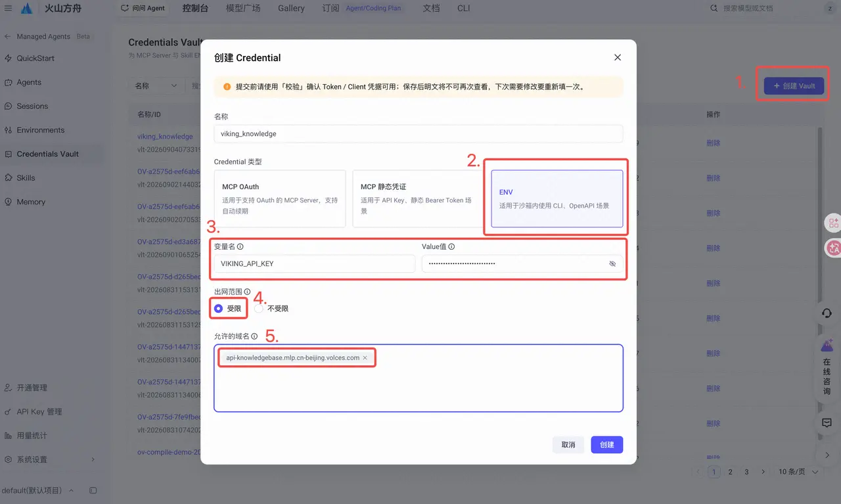Click the search magnifier icon in top bar

715,9
